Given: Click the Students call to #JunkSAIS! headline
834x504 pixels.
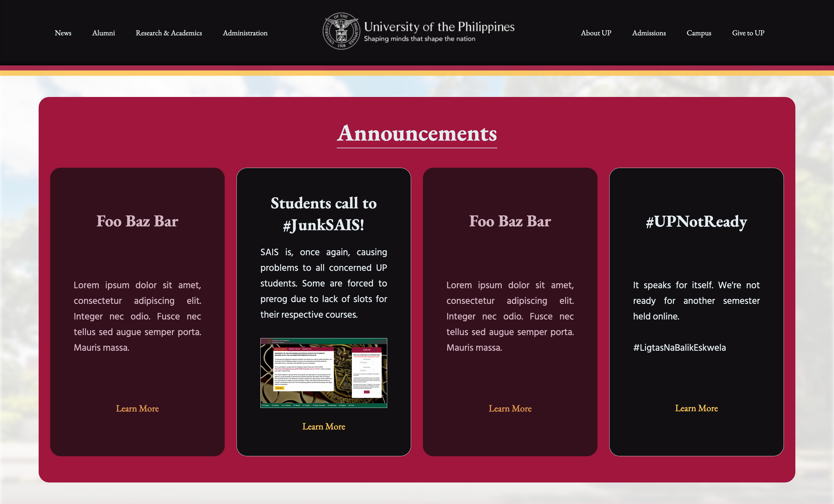Looking at the screenshot, I should (x=324, y=214).
